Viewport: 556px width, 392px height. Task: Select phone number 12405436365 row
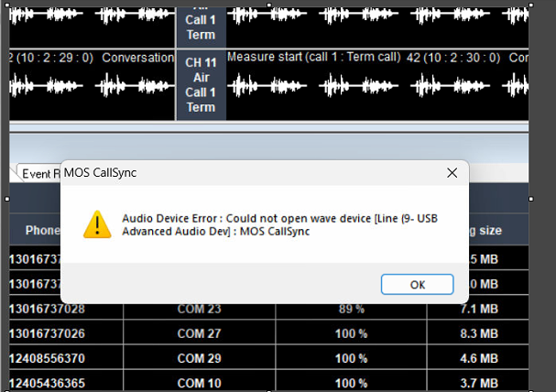[47, 383]
